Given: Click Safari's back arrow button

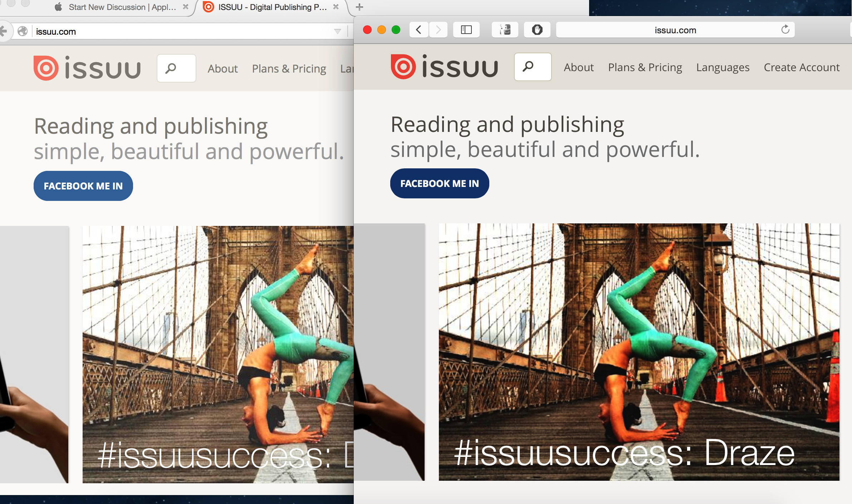Looking at the screenshot, I should [419, 30].
